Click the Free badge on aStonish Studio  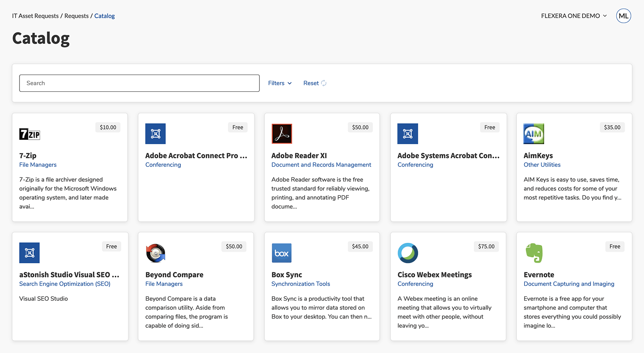112,246
